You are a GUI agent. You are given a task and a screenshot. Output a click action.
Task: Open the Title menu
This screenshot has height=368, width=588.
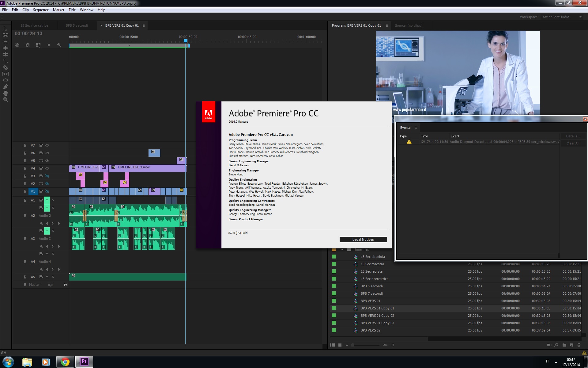[72, 10]
